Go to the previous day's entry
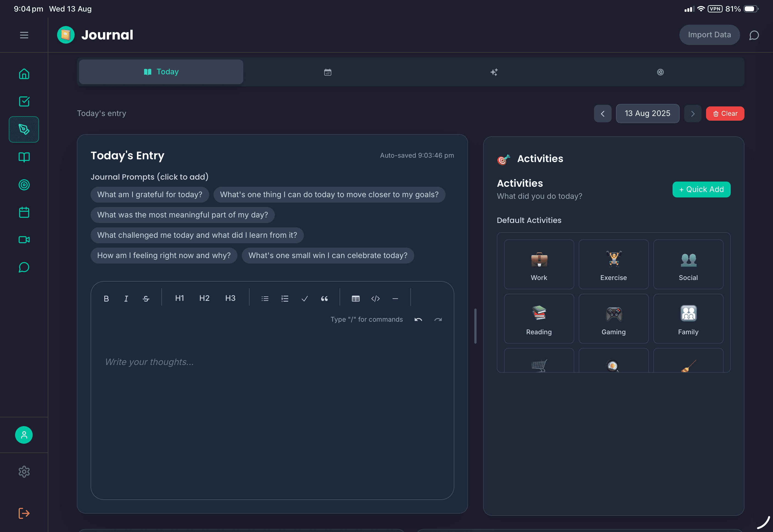The width and height of the screenshot is (773, 532). 603,113
